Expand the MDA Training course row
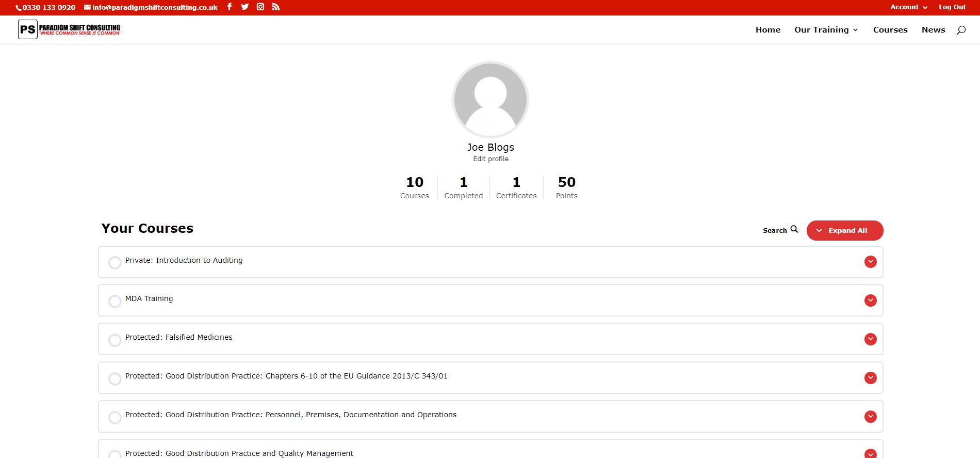This screenshot has height=458, width=980. [x=871, y=301]
